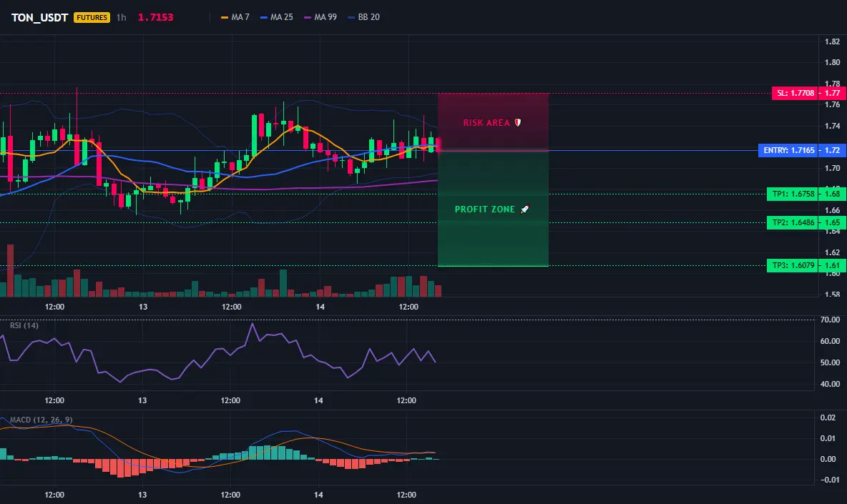Click date 13 on RSI time axis

pyautogui.click(x=142, y=400)
